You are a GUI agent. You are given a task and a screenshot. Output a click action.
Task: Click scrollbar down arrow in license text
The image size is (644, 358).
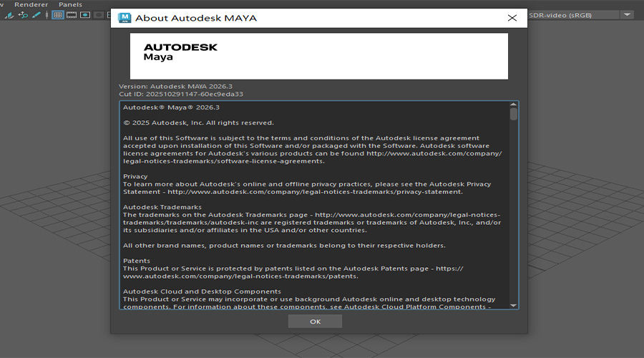pyautogui.click(x=514, y=304)
